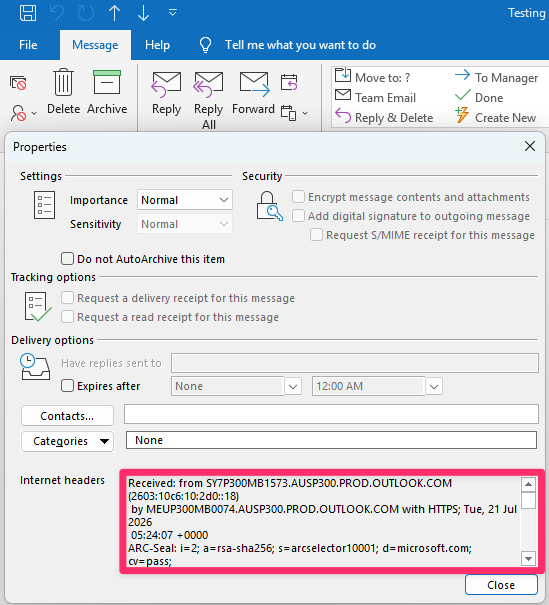Screen dimensions: 549x605
Task: Open the Categories dropdown button
Action: click(x=68, y=441)
